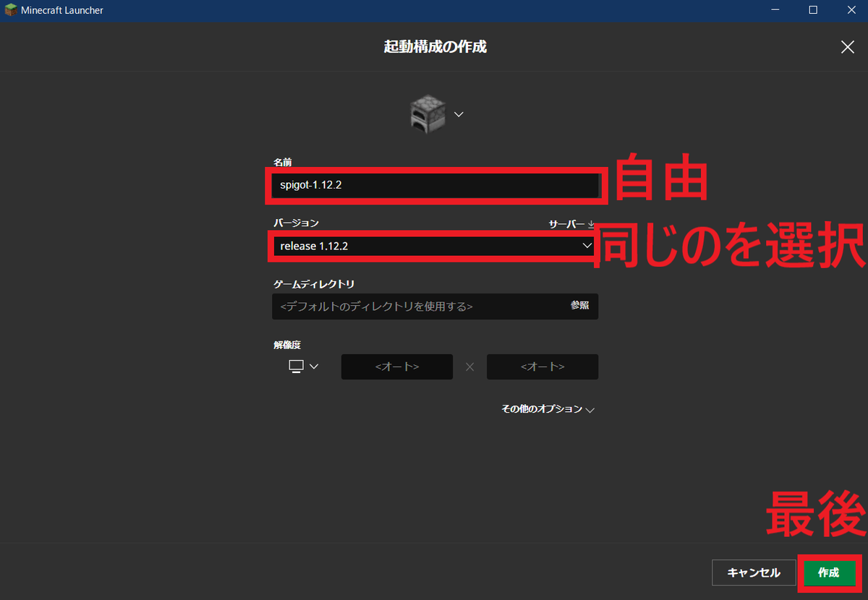Maximize the Minecraft Launcher window

813,10
